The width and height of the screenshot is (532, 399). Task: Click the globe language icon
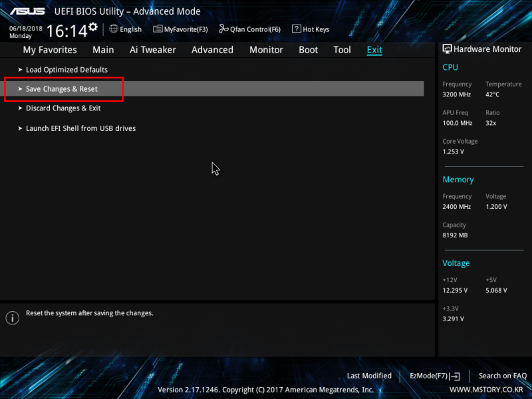pos(114,29)
